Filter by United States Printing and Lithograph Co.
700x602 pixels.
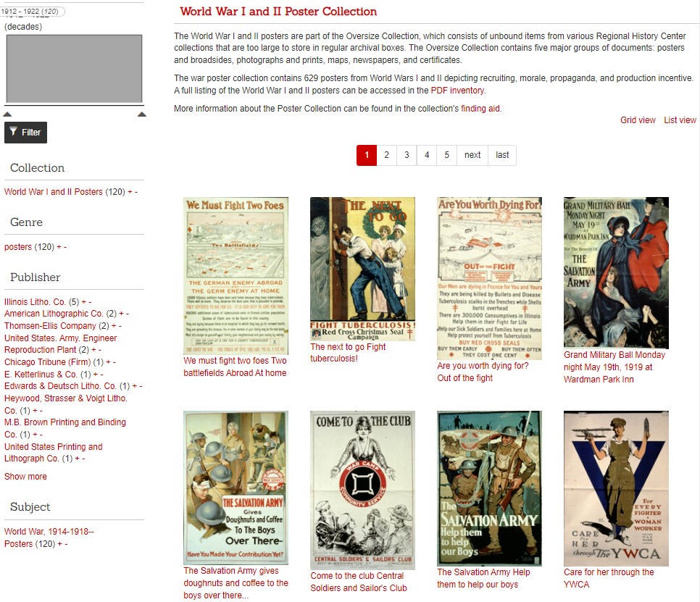(53, 452)
